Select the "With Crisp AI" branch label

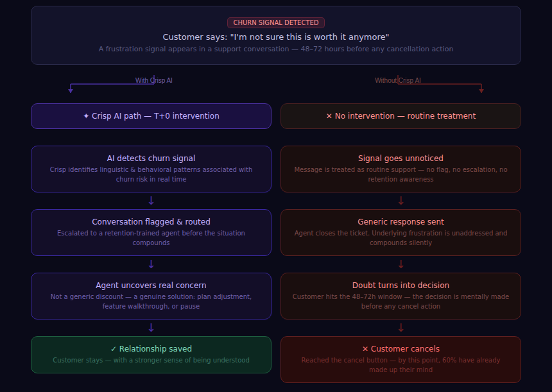point(153,81)
